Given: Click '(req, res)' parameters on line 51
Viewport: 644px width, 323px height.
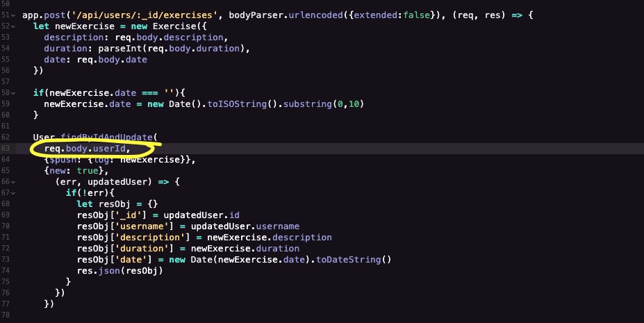Looking at the screenshot, I should (479, 15).
